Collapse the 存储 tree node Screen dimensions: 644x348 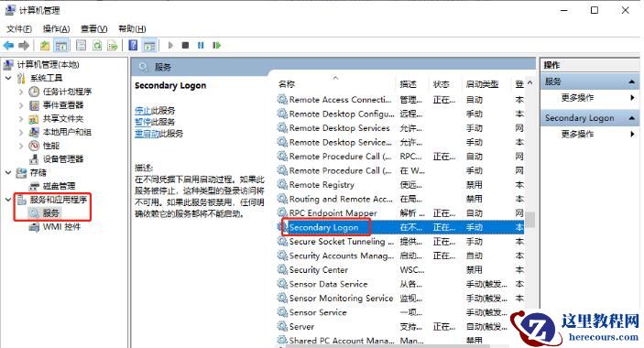[x=8, y=172]
